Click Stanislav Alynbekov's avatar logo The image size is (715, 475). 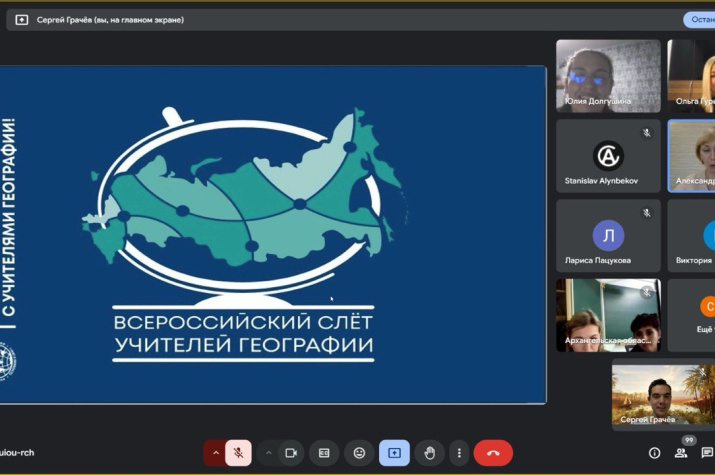(x=608, y=155)
